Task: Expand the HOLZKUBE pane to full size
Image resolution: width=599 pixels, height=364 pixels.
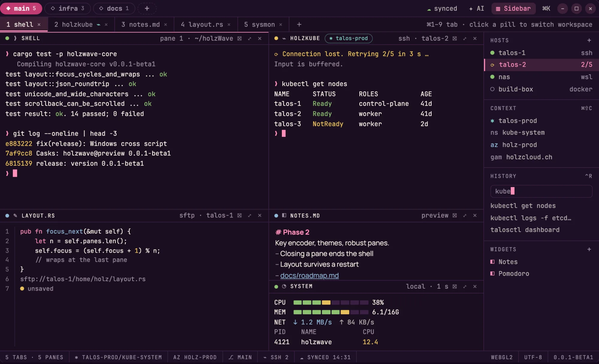Action: 465,39
